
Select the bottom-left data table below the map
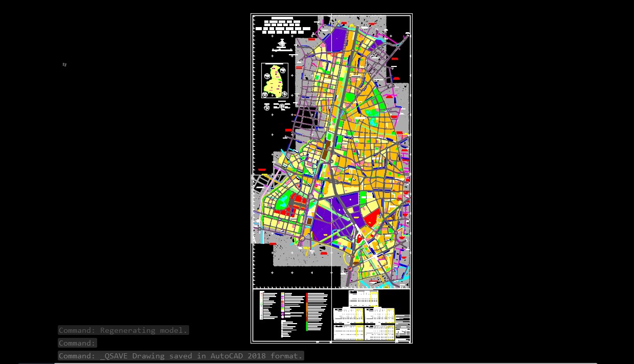(x=349, y=332)
